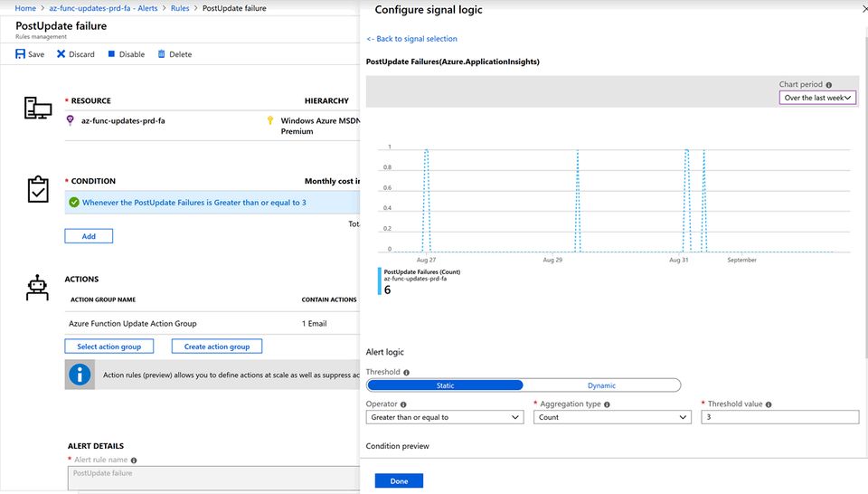Click az-func-updates-prd-fa resource name

point(123,120)
